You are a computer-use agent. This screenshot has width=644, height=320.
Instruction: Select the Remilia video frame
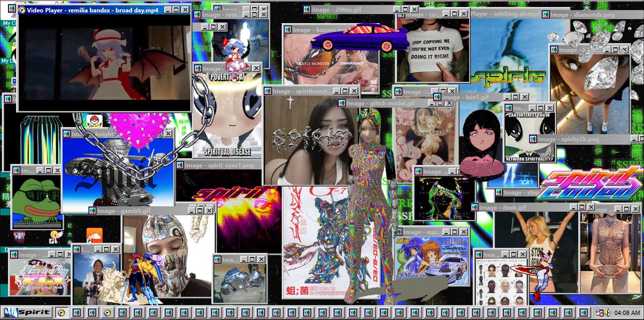[104, 62]
